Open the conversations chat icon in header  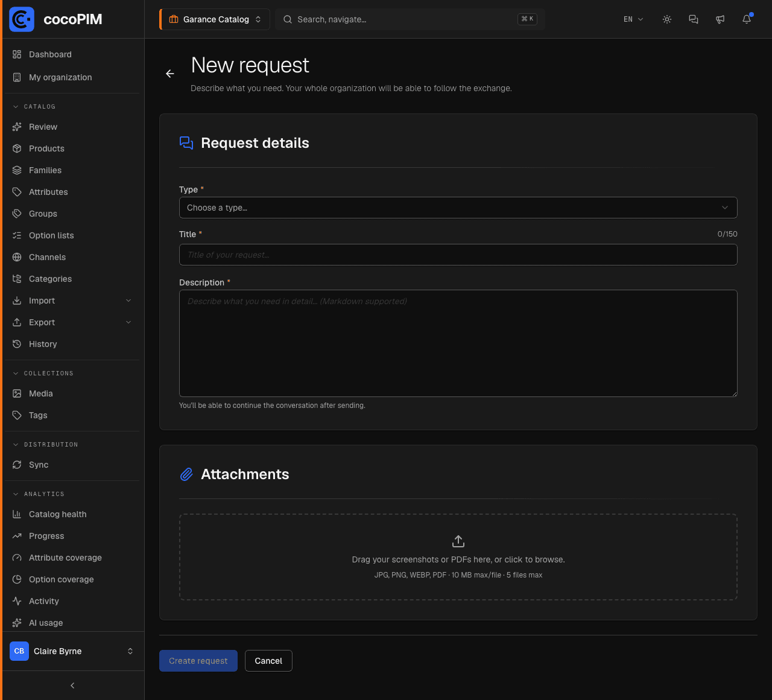point(694,19)
